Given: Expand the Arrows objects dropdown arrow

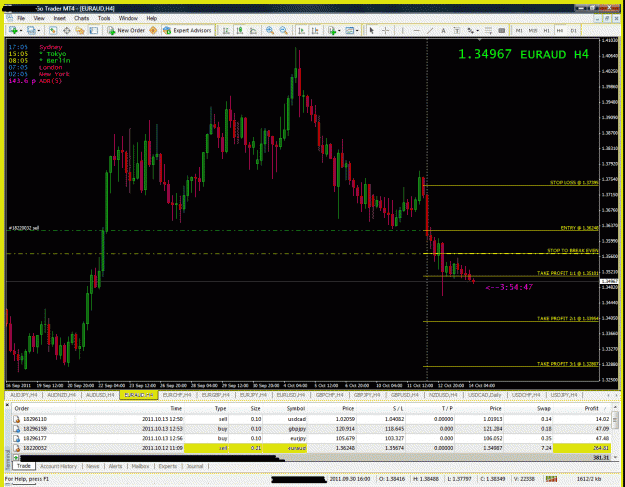Looking at the screenshot, I should click(478, 31).
